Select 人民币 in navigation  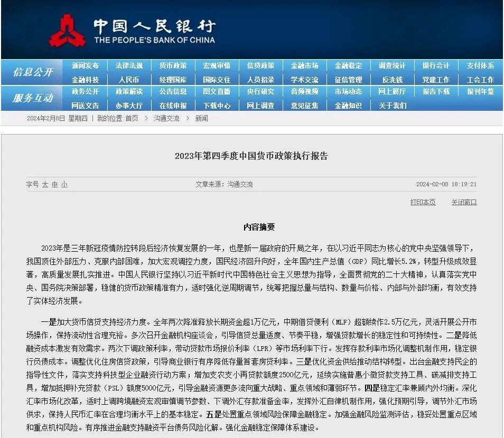(129, 80)
